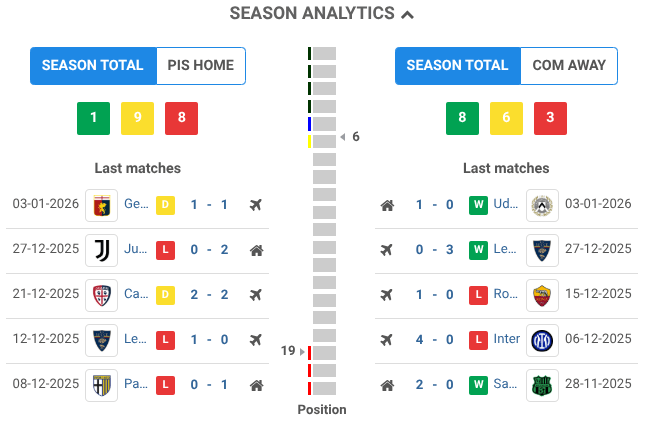Select the left SEASON TOTAL toggle
The image size is (651, 423).
(x=93, y=66)
